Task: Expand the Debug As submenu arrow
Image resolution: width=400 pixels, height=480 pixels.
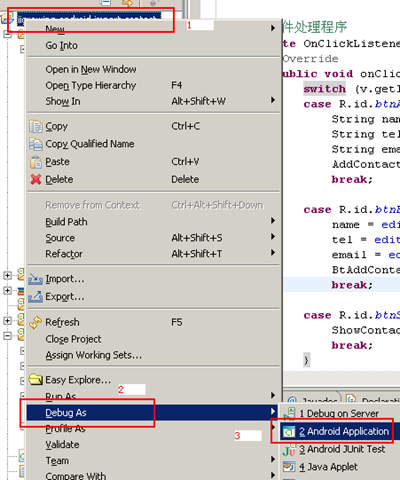Action: tap(273, 411)
